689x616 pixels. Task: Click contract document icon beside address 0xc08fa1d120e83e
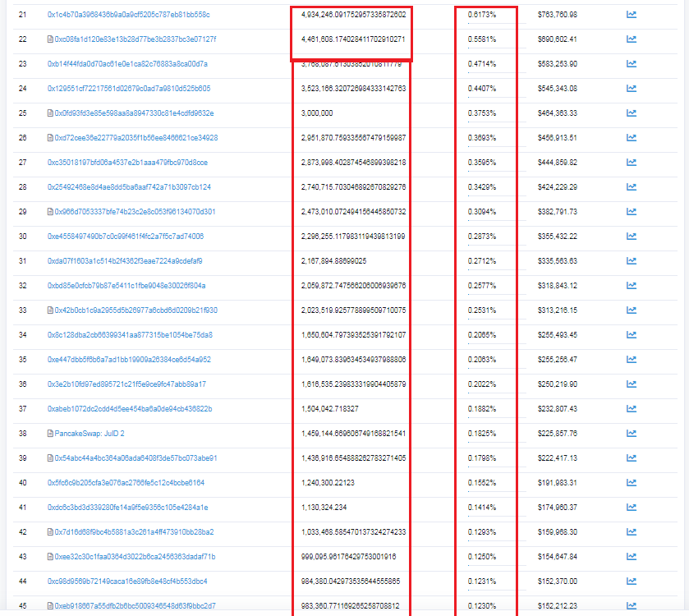tap(50, 39)
